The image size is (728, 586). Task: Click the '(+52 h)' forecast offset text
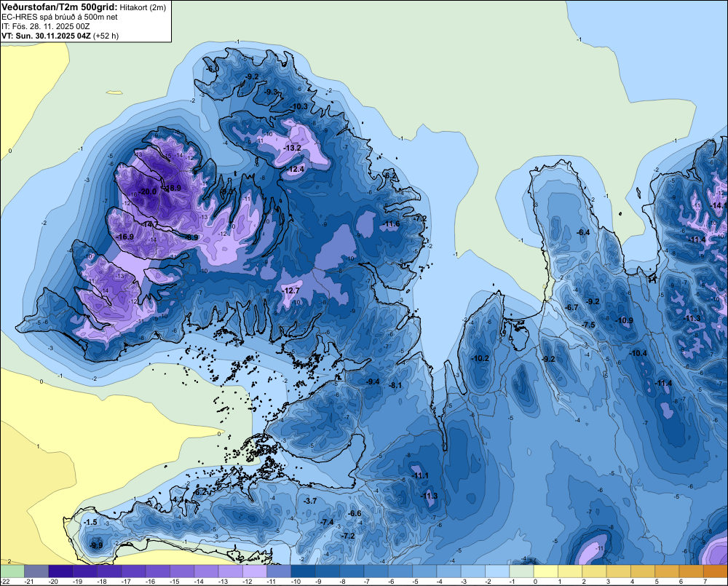tap(106, 36)
